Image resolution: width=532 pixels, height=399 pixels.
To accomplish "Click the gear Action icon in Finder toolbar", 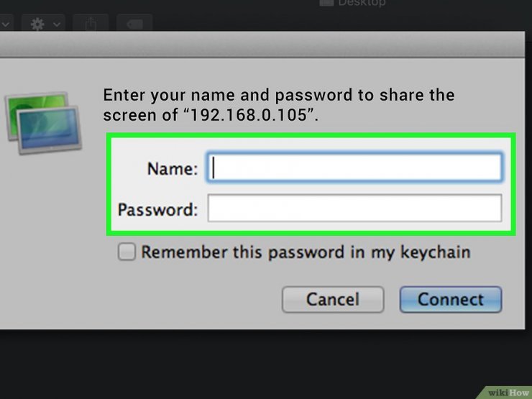I will tap(38, 24).
